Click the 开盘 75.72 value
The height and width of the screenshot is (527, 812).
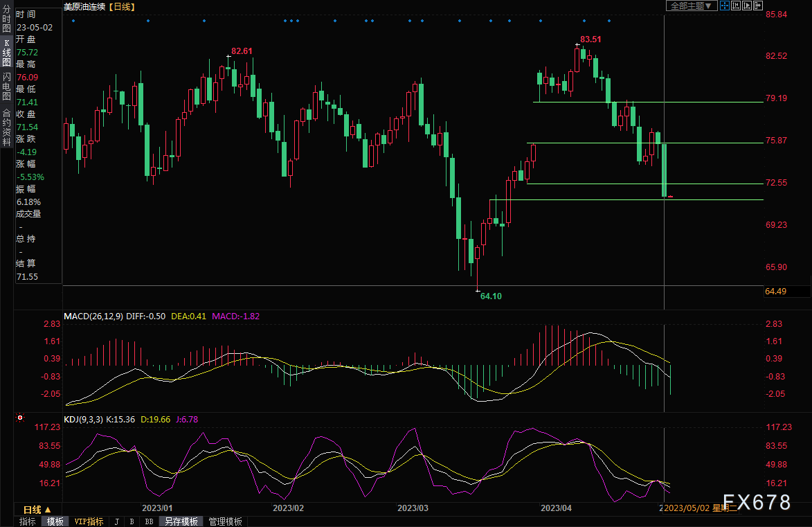point(27,53)
